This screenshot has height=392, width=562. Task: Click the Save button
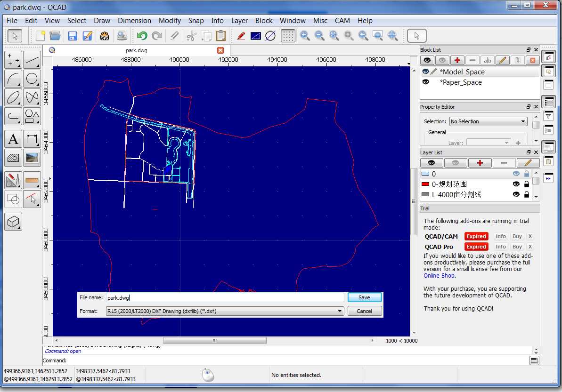(x=364, y=297)
